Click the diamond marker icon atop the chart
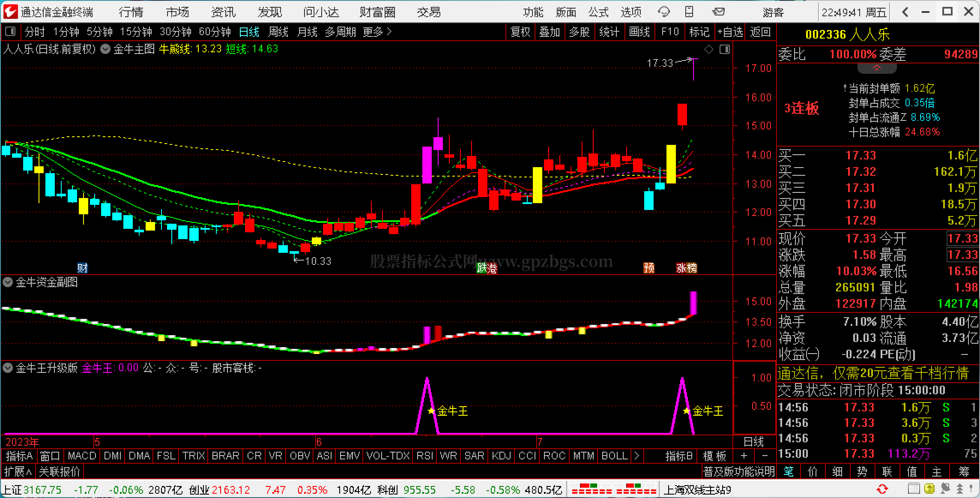This screenshot has width=980, height=498. coord(709,50)
